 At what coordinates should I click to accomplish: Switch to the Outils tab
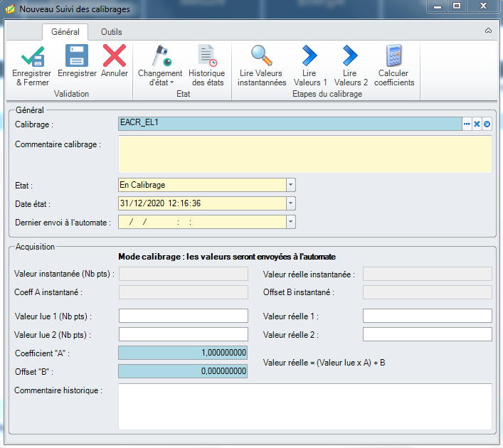tap(111, 32)
